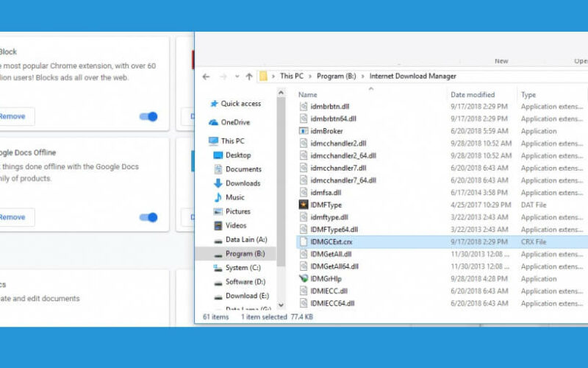The height and width of the screenshot is (368, 588).
Task: Select the idmftype.dll file
Action: pos(329,217)
